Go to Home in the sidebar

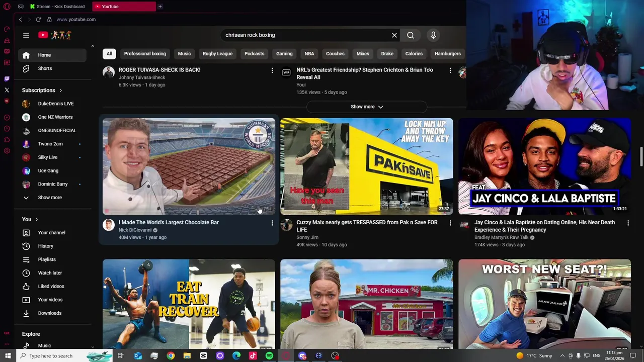tap(52, 55)
